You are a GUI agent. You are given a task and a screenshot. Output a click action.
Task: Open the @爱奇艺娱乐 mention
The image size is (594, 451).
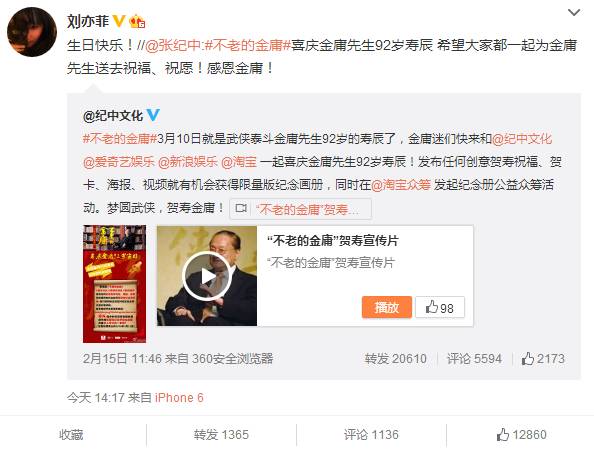click(x=119, y=162)
